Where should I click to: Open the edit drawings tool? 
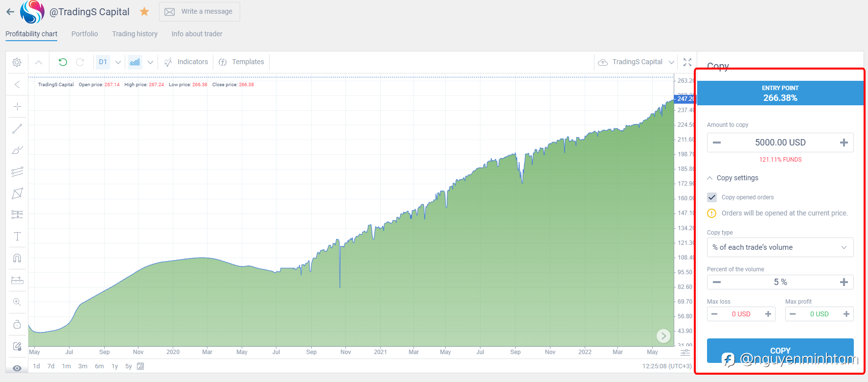pos(17,346)
